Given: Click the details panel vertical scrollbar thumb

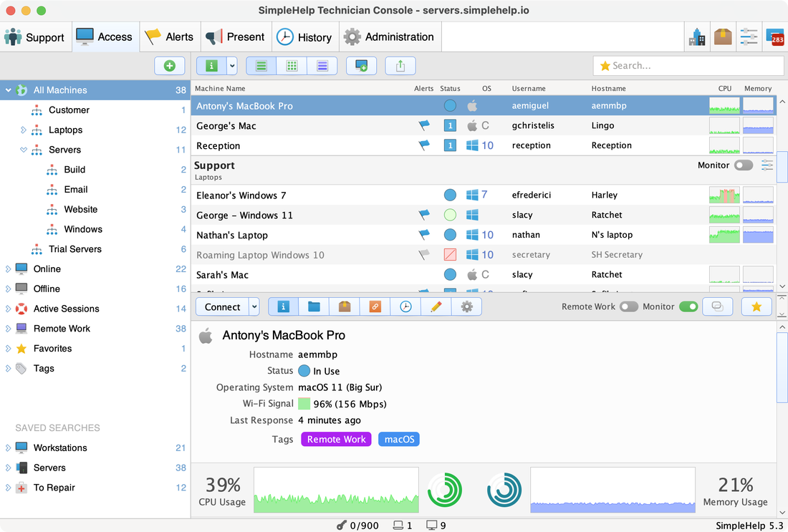Looking at the screenshot, I should pos(782,367).
